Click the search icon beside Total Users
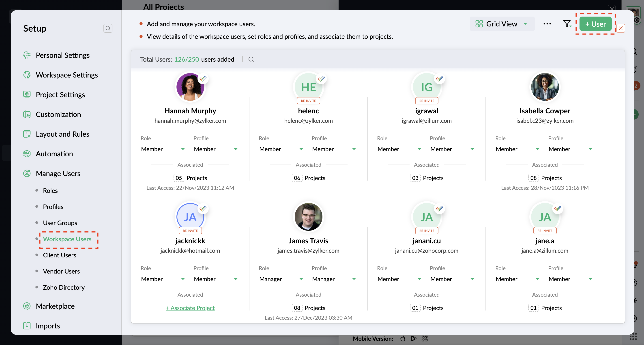 251,60
